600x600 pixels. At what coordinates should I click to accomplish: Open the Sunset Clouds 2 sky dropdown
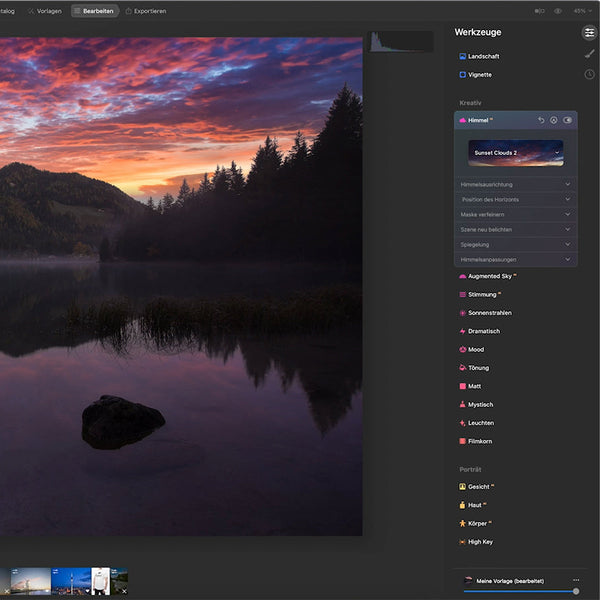[515, 153]
